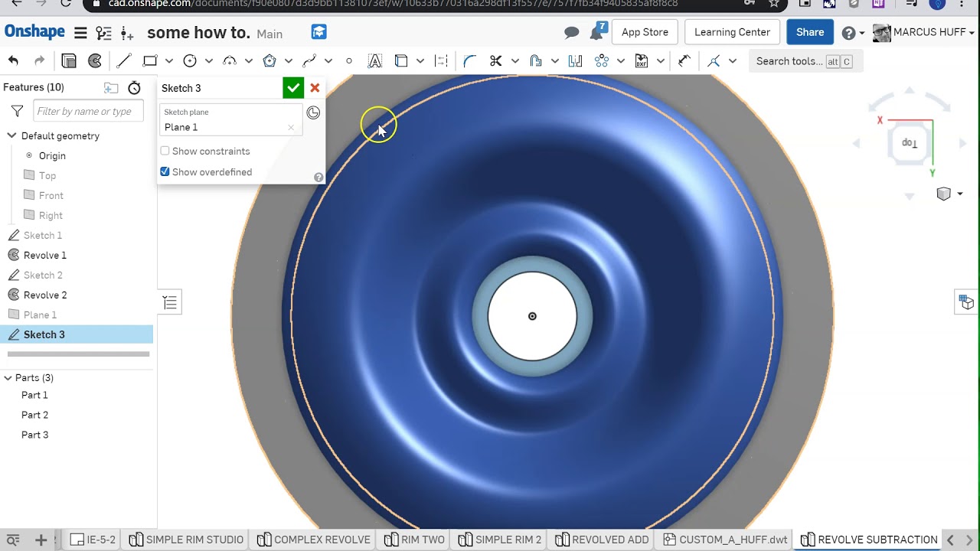
Task: Switch to COMPLEX REVOLVE tab
Action: pyautogui.click(x=314, y=540)
